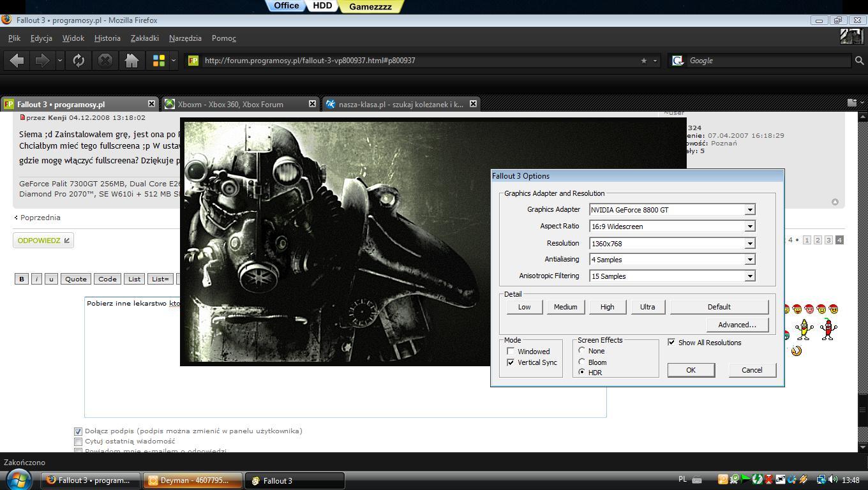868x490 pixels.
Task: Close the Xboxm Xbox 360 forum tab
Action: pos(312,103)
